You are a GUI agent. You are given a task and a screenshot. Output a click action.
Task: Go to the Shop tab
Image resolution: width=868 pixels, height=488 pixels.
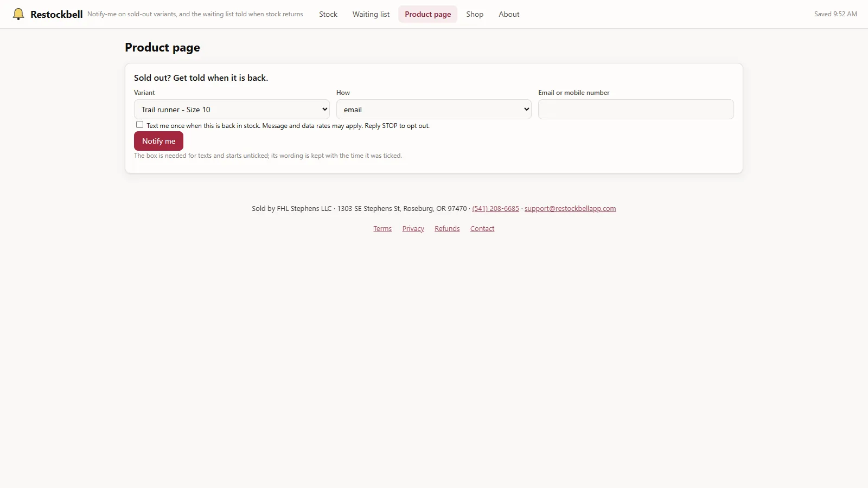pyautogui.click(x=475, y=14)
